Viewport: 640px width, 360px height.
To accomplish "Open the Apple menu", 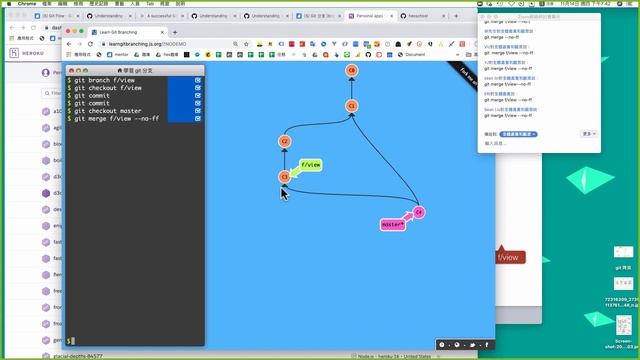I will (x=9, y=3).
